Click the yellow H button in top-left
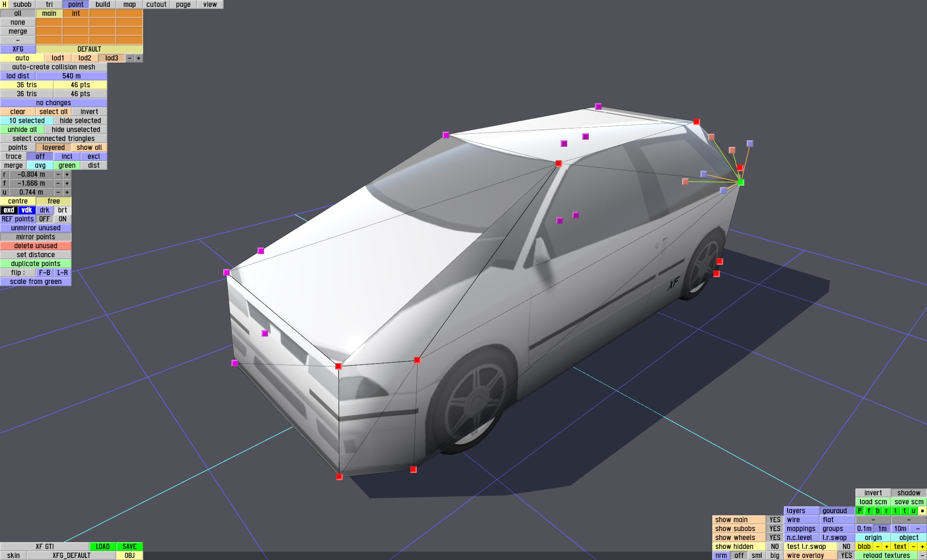Screen dimensions: 927x560 [x=4, y=4]
